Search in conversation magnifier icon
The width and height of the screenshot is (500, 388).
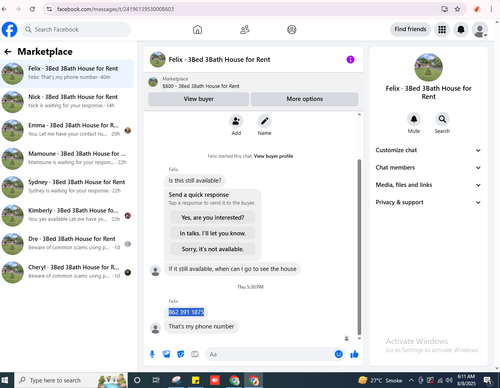[442, 119]
